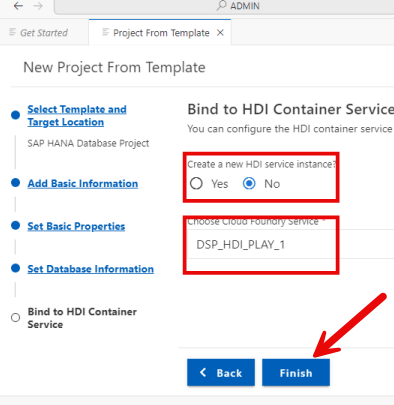Select No for new HDI service instance

coord(249,183)
